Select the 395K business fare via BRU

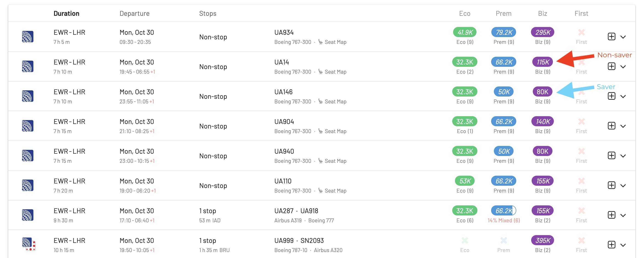click(542, 240)
